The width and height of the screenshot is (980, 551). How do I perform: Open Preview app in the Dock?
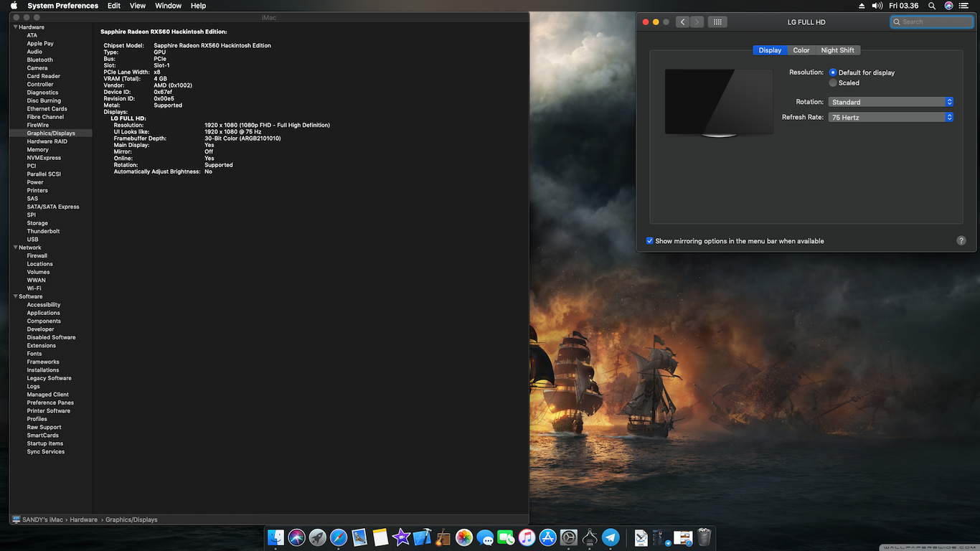click(359, 537)
